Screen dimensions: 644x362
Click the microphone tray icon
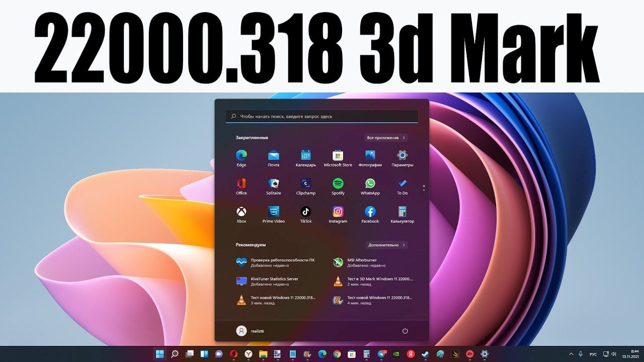click(581, 354)
